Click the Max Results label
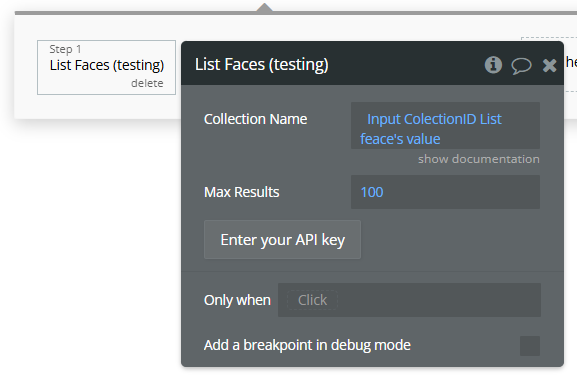This screenshot has width=577, height=387. tap(241, 192)
